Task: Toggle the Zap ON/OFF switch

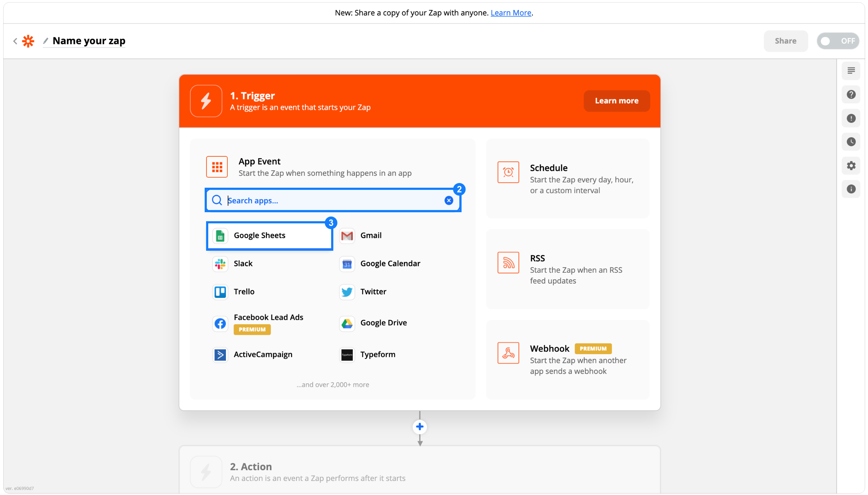Action: (838, 41)
